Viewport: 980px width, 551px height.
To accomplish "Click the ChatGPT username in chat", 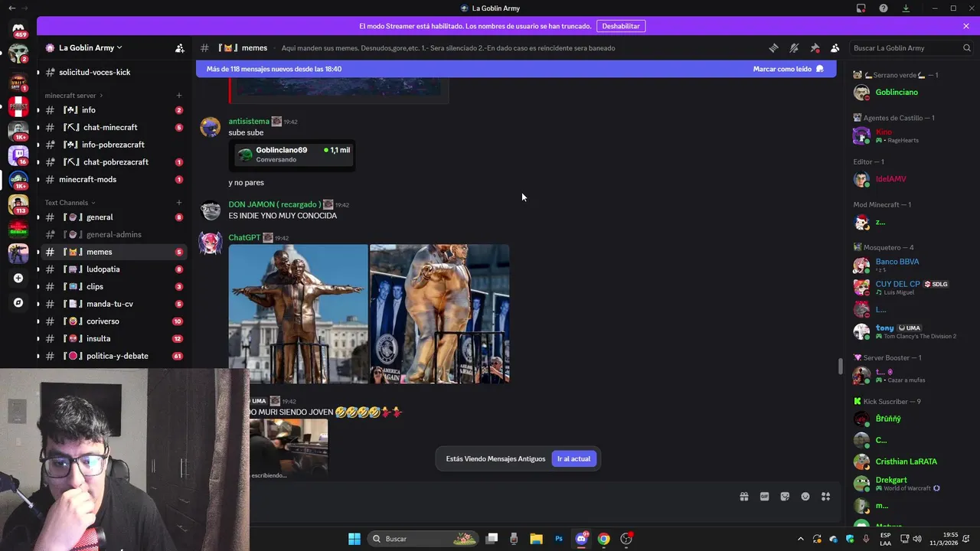I will coord(244,238).
